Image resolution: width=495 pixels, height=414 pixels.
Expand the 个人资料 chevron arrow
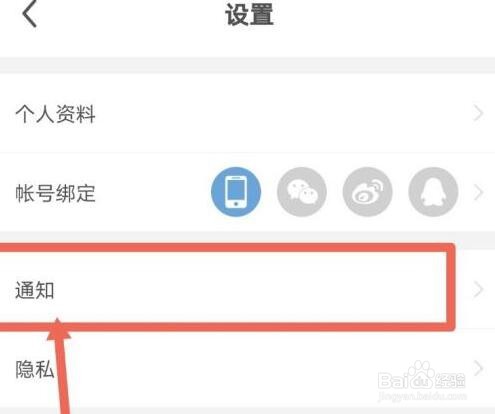(x=478, y=113)
